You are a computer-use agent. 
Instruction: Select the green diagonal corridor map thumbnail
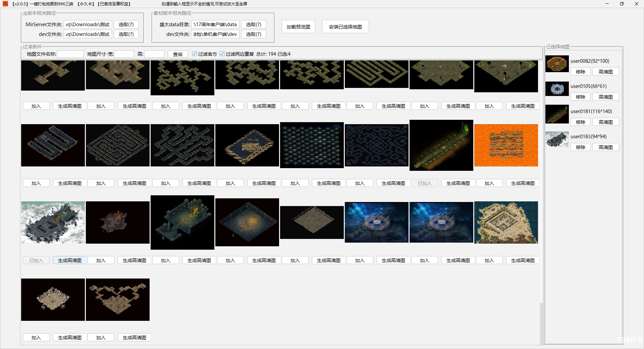441,145
